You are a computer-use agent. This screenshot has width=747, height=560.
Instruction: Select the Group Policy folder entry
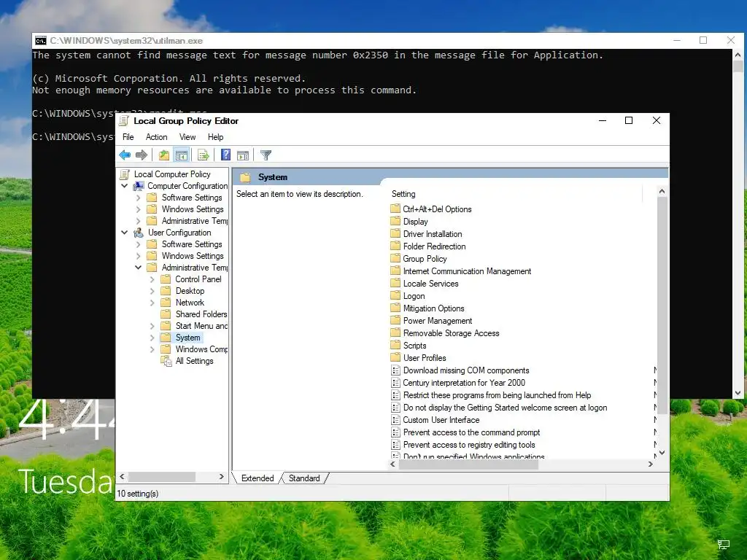coord(425,259)
